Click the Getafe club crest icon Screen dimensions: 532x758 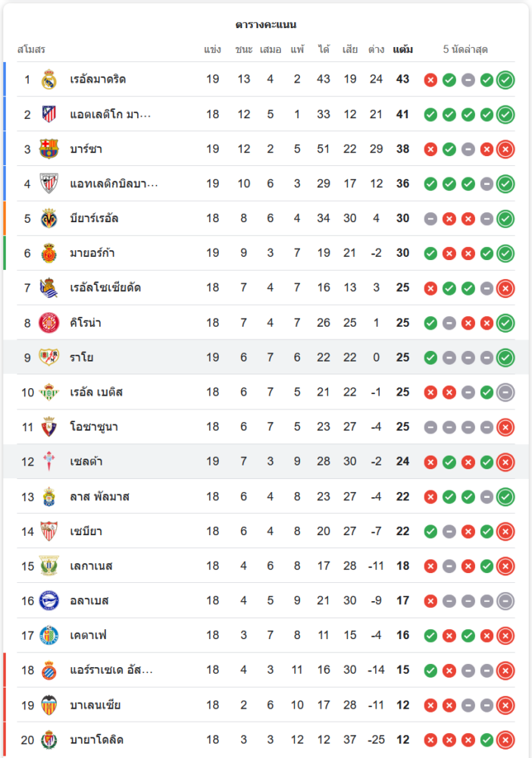tap(49, 636)
